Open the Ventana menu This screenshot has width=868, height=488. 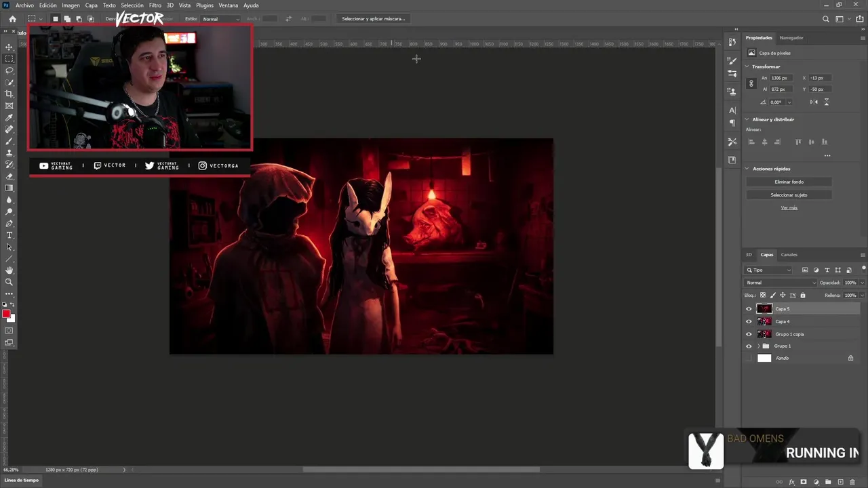[228, 5]
